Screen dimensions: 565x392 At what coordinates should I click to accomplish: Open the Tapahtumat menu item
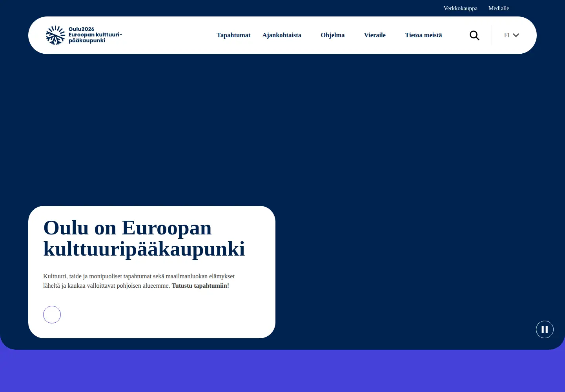click(233, 35)
